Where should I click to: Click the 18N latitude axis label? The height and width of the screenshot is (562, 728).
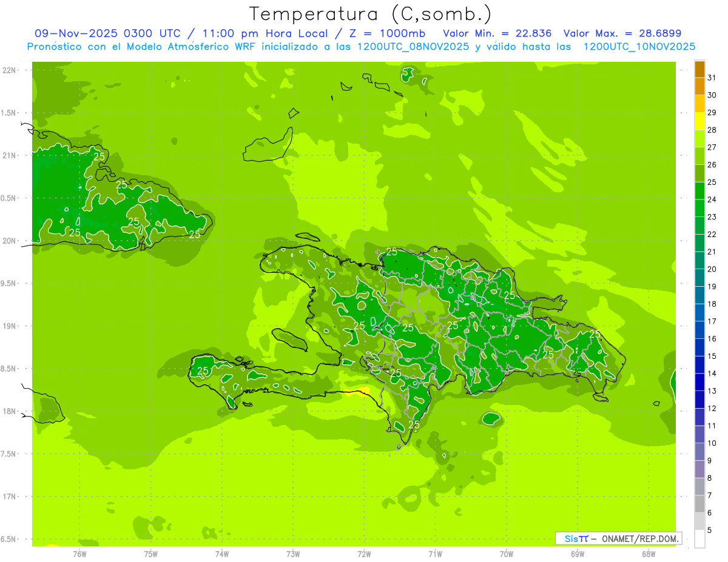(10, 411)
